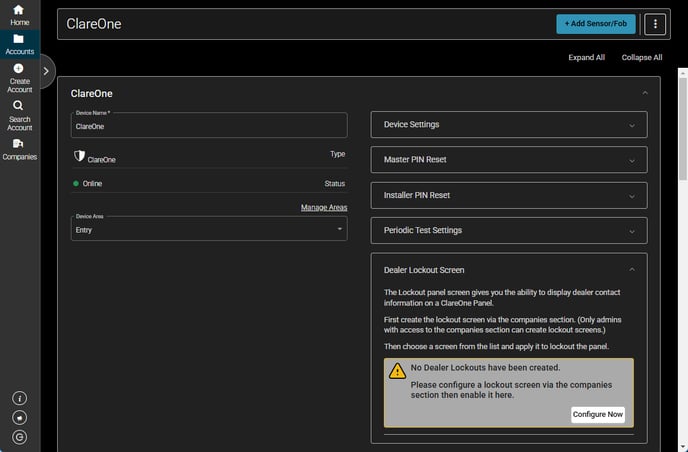
Task: Click the Add Sensor/Fob button
Action: tap(595, 24)
